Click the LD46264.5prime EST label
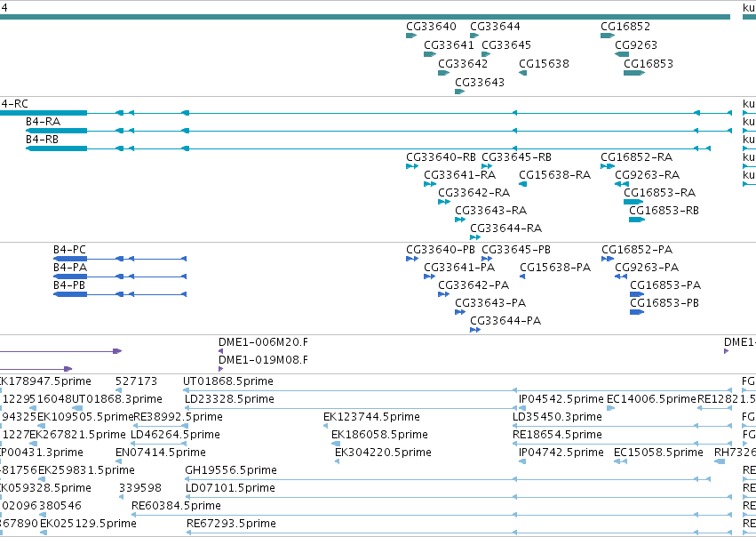The image size is (756, 537). pos(176,435)
